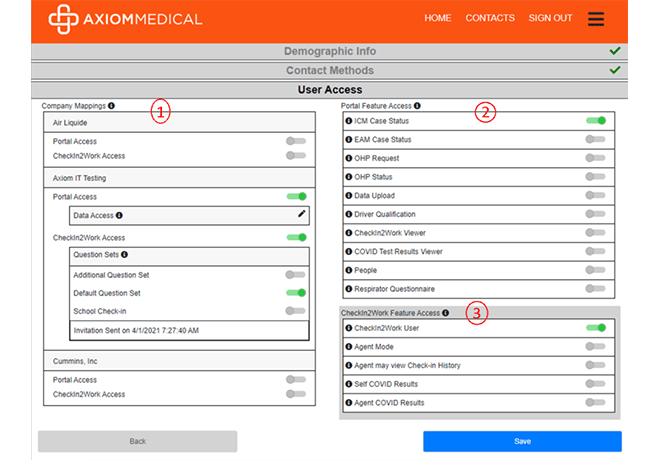Viewport: 660px width, 460px height.
Task: Disable CheckIn2Work Access for Axiom IT Testing
Action: tap(297, 237)
